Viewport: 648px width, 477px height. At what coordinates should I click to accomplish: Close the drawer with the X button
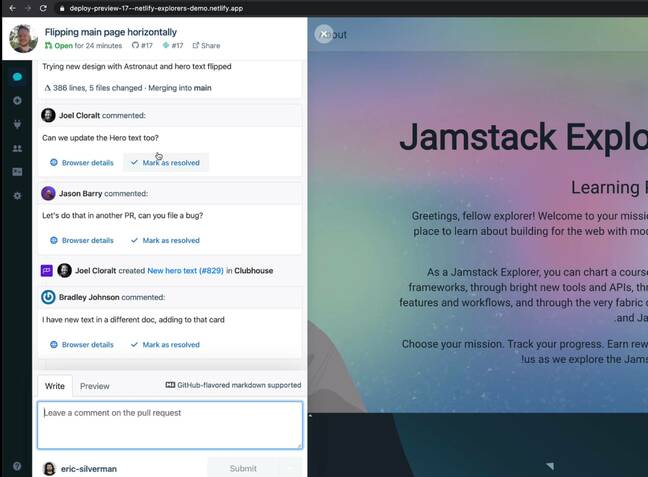pos(324,34)
